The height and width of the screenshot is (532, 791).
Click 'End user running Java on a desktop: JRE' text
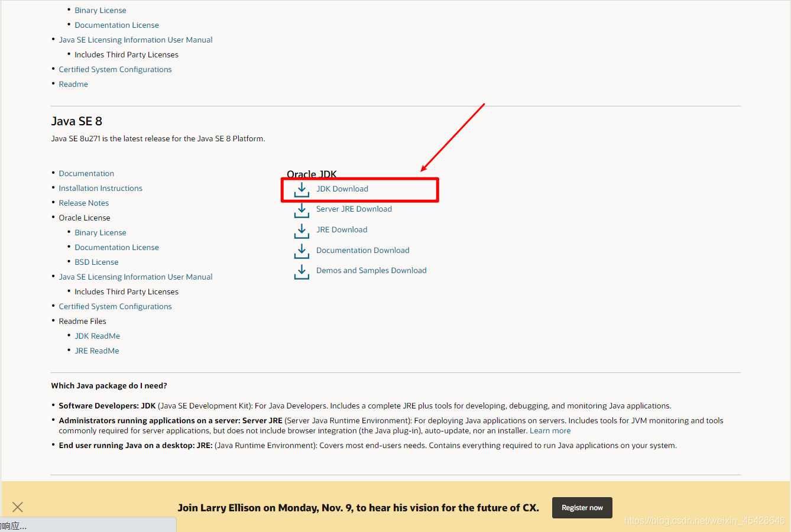(x=135, y=446)
